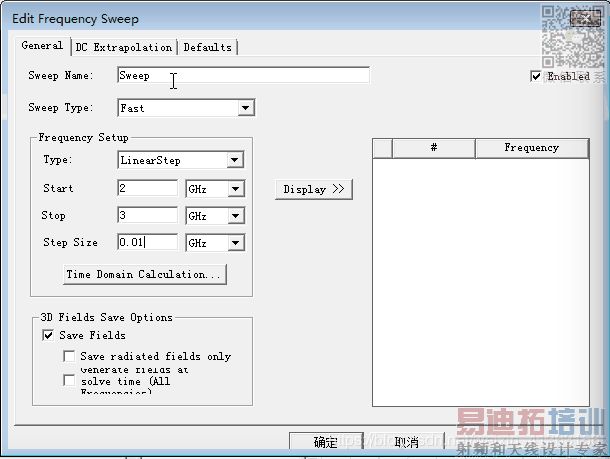The image size is (610, 459).
Task: Close the Edit Frequency Sweep dialog
Action: [x=585, y=18]
